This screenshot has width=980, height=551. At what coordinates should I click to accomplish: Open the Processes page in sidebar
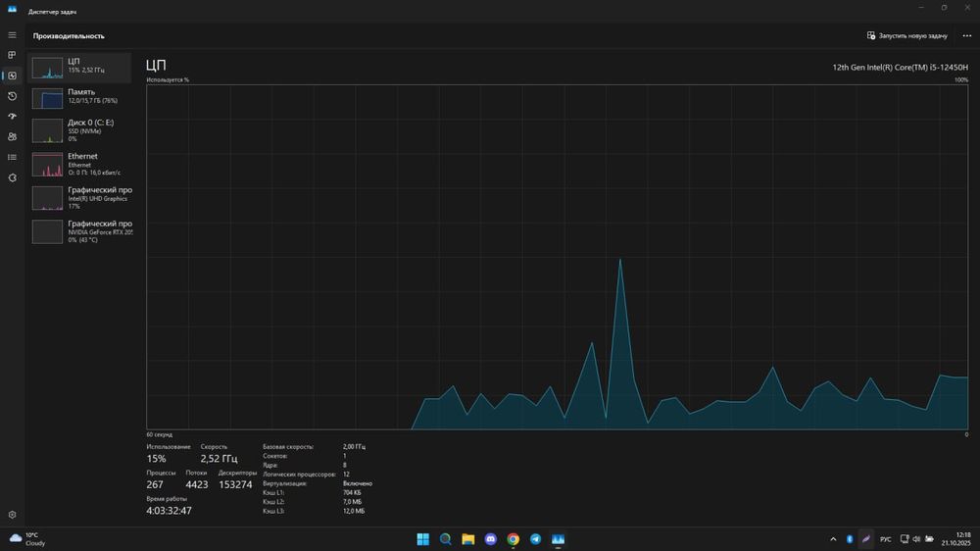click(x=12, y=55)
